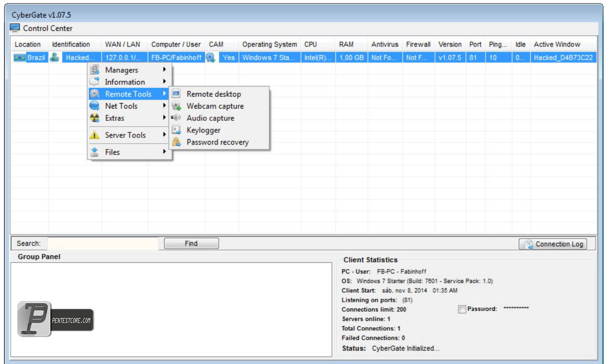Open Remote desktop from submenu
The height and width of the screenshot is (364, 607).
[x=219, y=94]
